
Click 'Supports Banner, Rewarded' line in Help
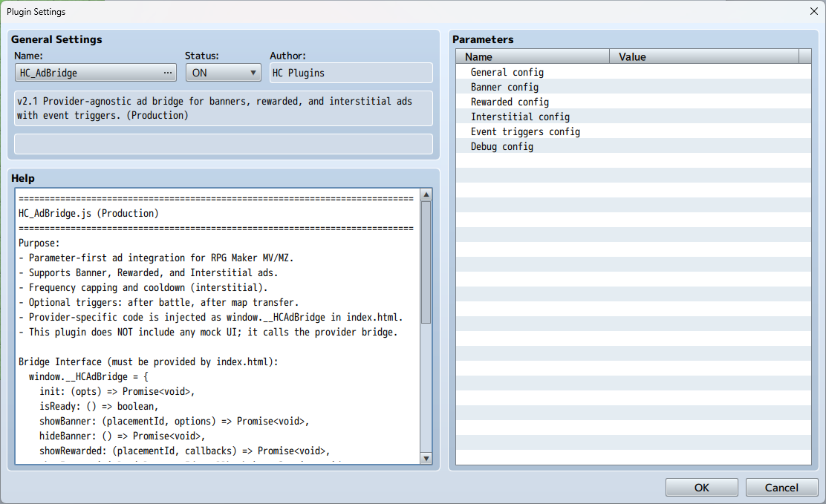coord(148,273)
